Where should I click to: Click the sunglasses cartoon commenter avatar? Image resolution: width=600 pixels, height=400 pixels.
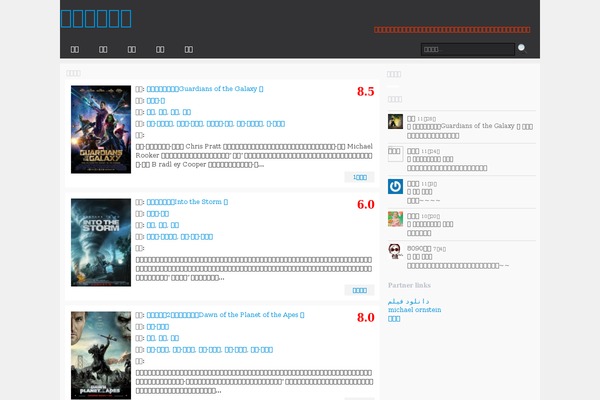[395, 250]
